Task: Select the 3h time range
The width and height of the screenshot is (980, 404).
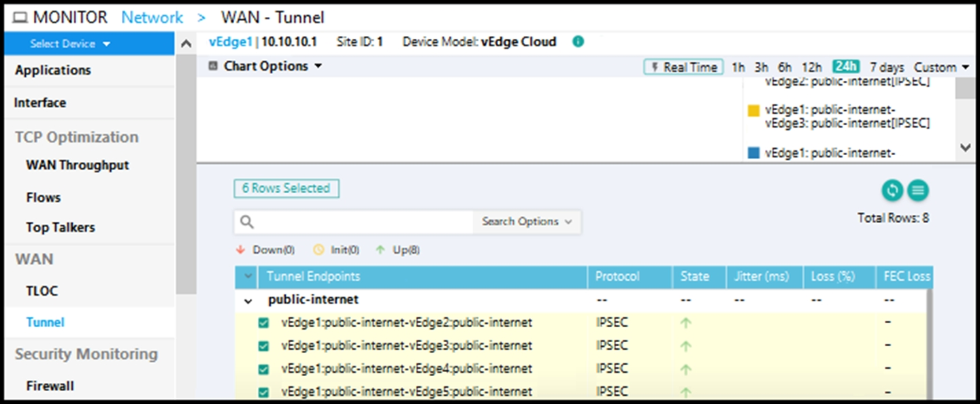Action: point(761,67)
